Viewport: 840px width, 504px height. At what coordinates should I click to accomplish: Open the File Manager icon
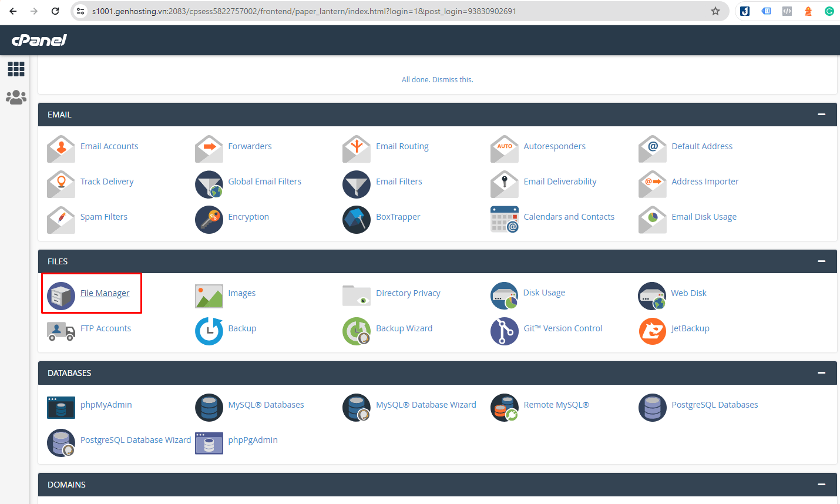point(61,296)
